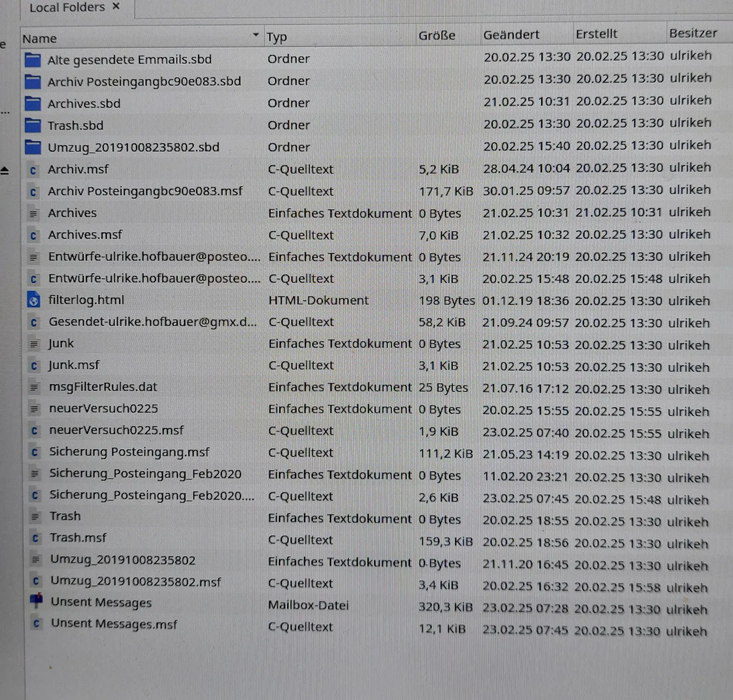Viewport: 733px width, 700px height.
Task: Click the sort arrow in Name header
Action: point(256,36)
